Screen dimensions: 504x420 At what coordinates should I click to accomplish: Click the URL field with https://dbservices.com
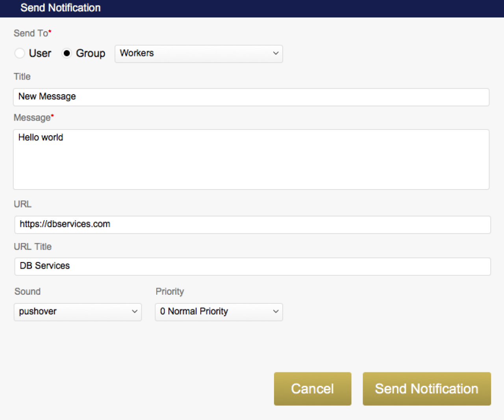click(x=252, y=225)
